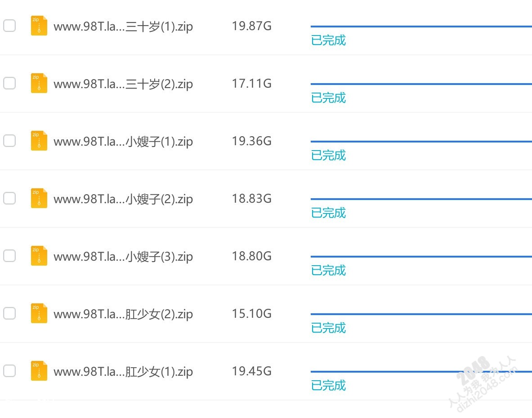532x418 pixels.
Task: Click the zip icon for the 19.87G file
Action: click(39, 26)
